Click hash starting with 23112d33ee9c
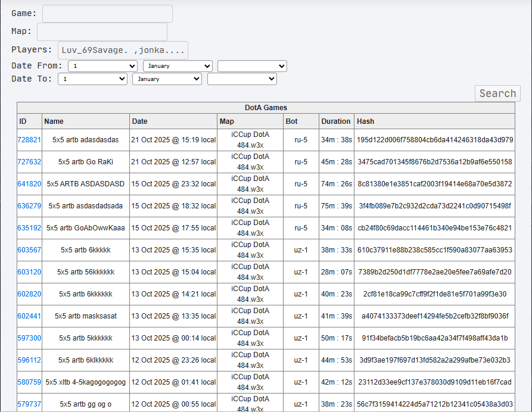Image resolution: width=532 pixels, height=412 pixels. coord(435,382)
